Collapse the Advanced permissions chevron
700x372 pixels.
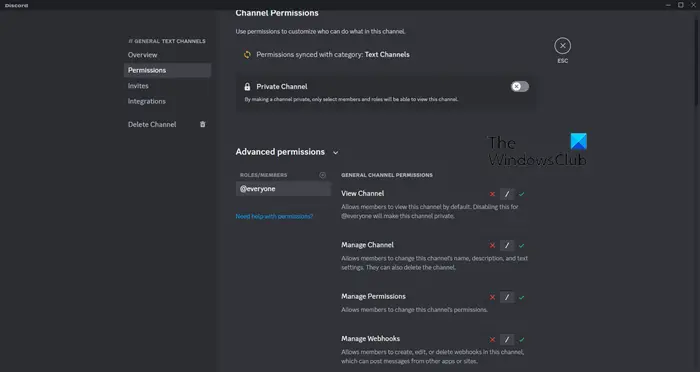(x=335, y=153)
